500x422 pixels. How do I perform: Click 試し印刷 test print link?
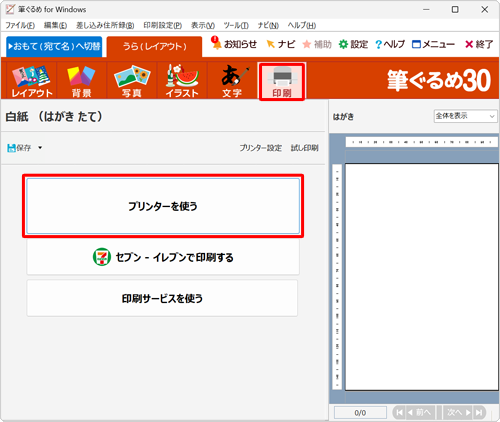click(305, 148)
